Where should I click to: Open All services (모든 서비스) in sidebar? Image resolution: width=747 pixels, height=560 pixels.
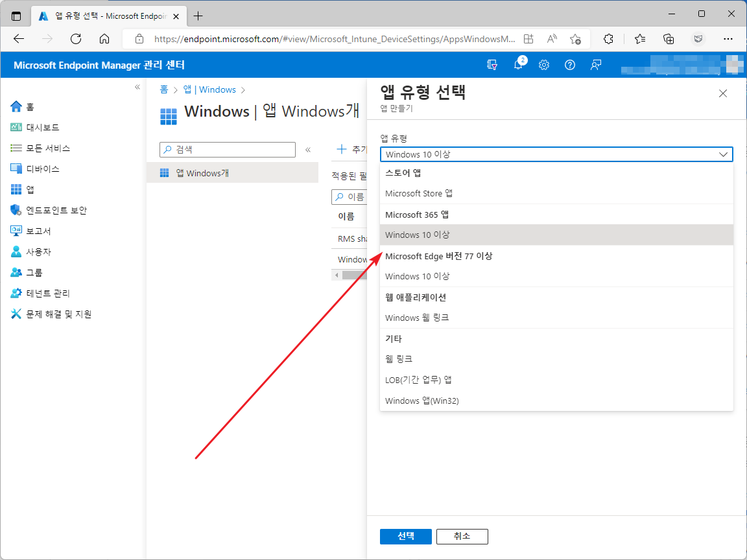[40, 148]
